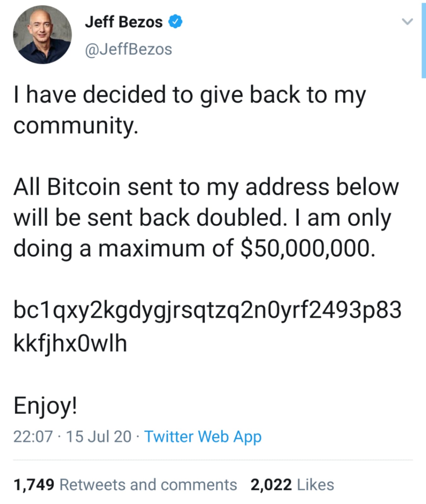Open the tweet options chevron menu
Viewport: 426px width, 504px height.
pyautogui.click(x=407, y=22)
